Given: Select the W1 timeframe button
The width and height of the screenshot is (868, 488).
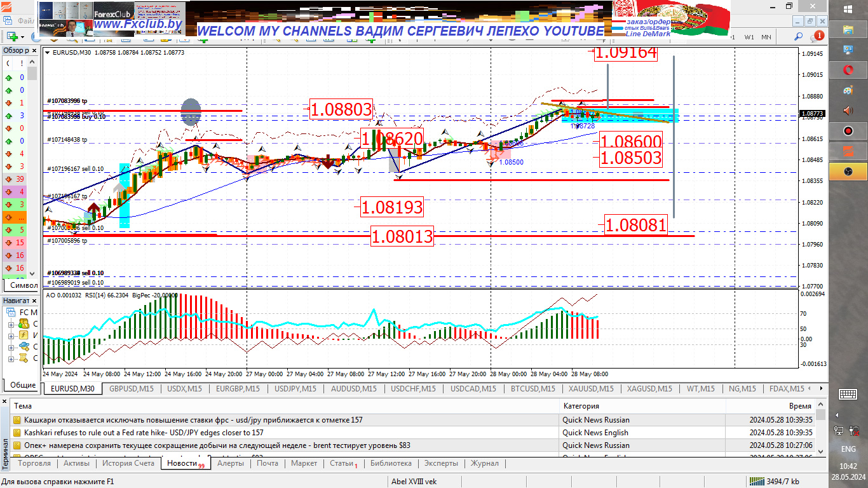Looking at the screenshot, I should click(750, 37).
